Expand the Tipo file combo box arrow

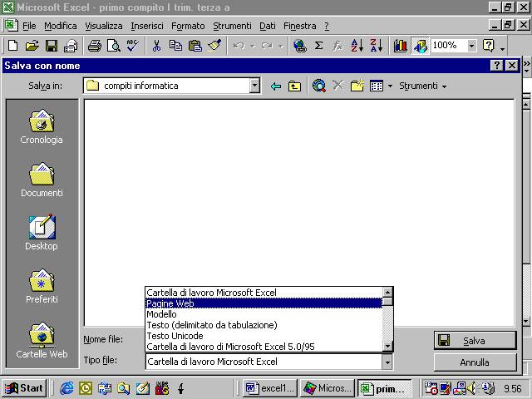pos(387,362)
